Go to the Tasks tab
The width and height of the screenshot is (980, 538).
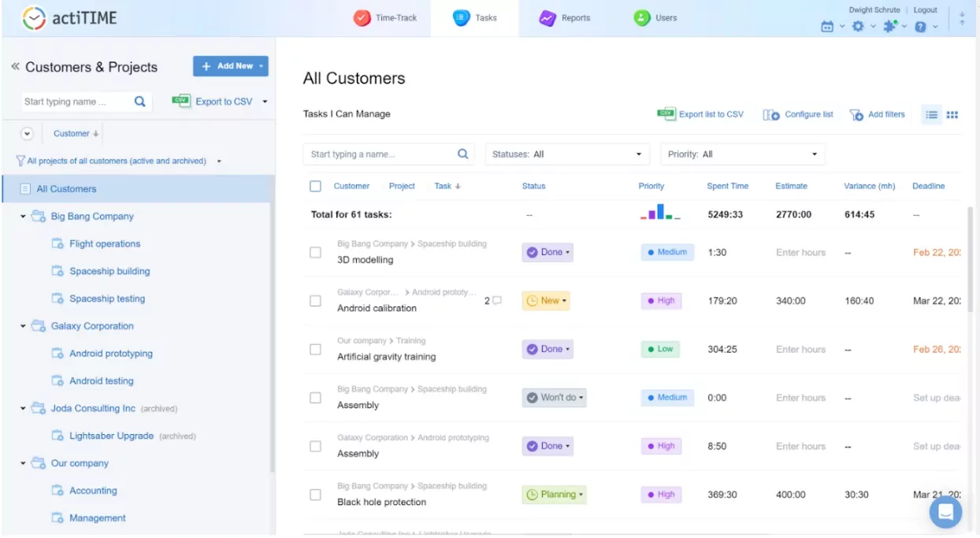[x=475, y=17]
